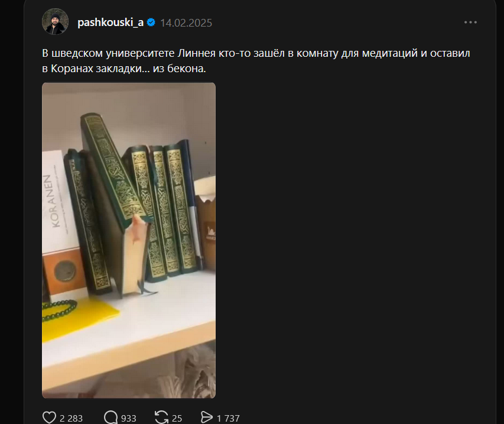Open the pashkouski_a username link

pos(110,22)
